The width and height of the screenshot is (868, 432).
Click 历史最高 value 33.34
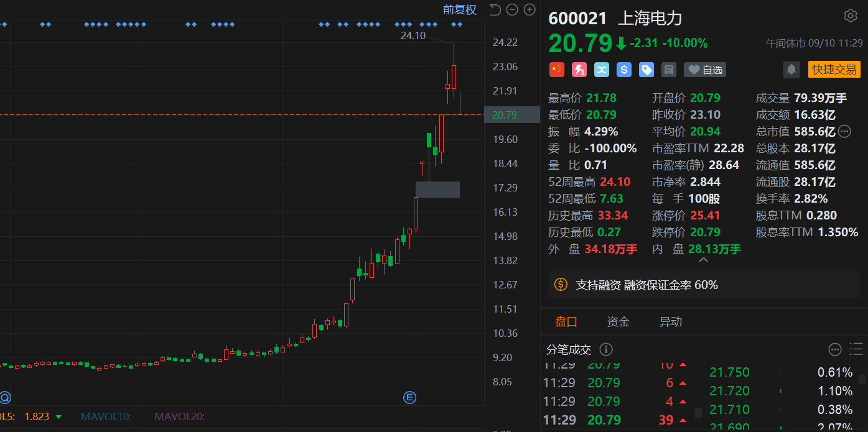pyautogui.click(x=613, y=215)
